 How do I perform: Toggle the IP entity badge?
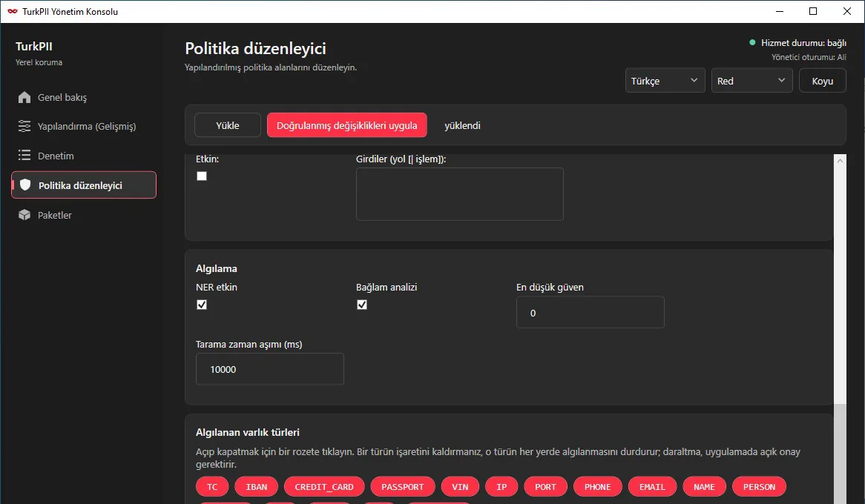point(501,487)
